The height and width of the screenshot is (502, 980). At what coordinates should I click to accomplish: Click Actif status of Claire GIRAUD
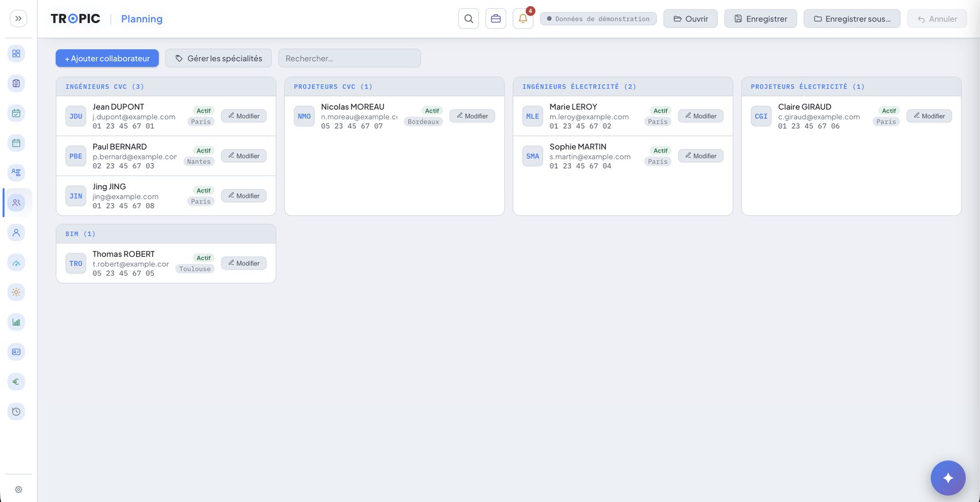tap(889, 111)
